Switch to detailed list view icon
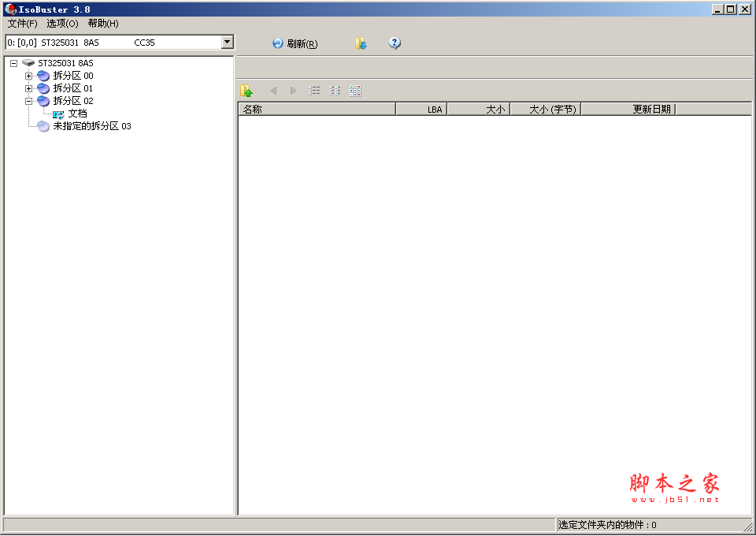Image resolution: width=756 pixels, height=536 pixels. pos(314,90)
